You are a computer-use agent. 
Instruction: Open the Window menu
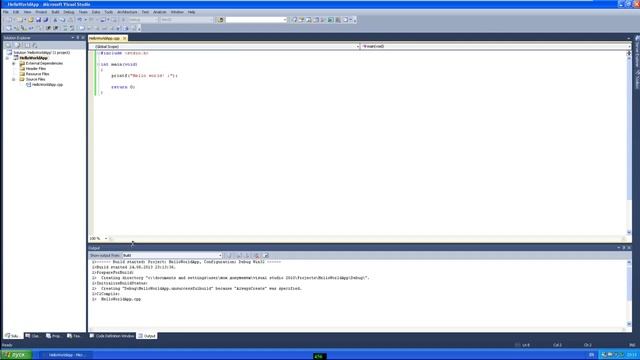[177, 12]
